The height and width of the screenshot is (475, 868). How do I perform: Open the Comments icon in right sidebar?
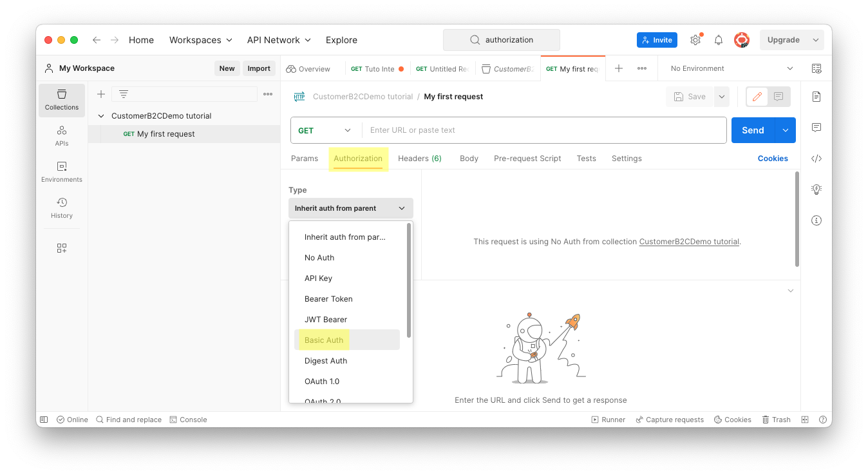coord(816,128)
